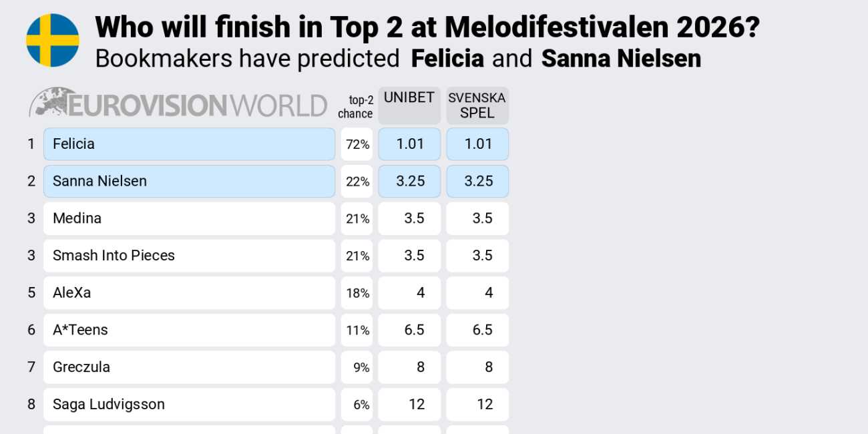Click the Swedish flag icon
868x434 pixels.
tap(53, 40)
